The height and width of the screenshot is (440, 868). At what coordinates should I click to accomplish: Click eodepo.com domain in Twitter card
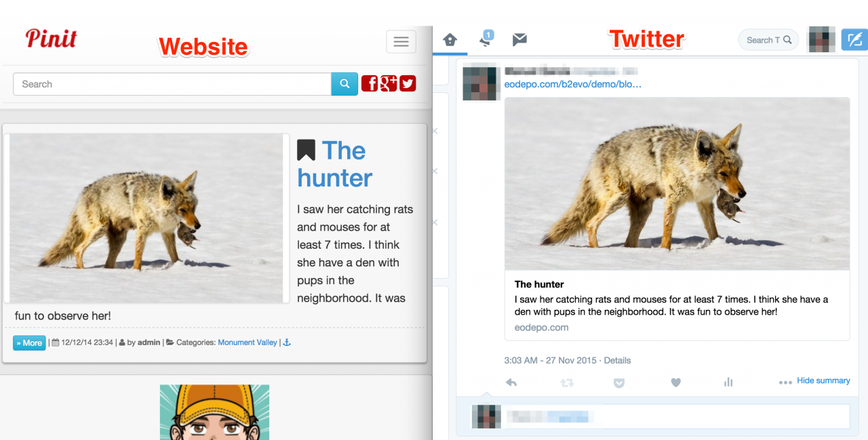(x=541, y=327)
